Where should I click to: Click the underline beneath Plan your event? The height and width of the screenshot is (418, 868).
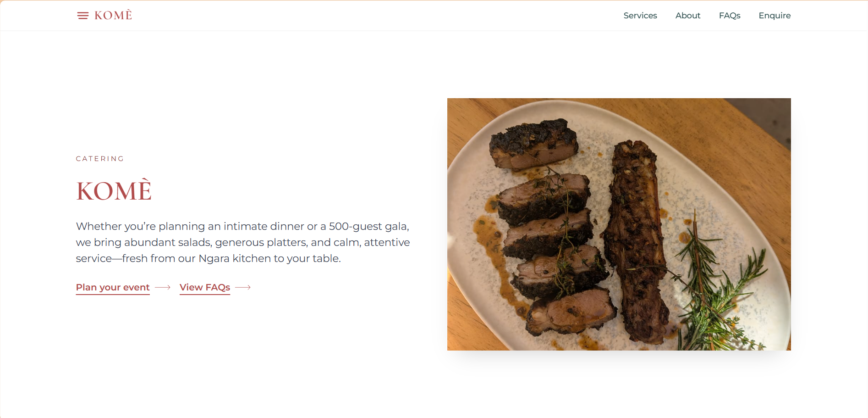pyautogui.click(x=112, y=294)
